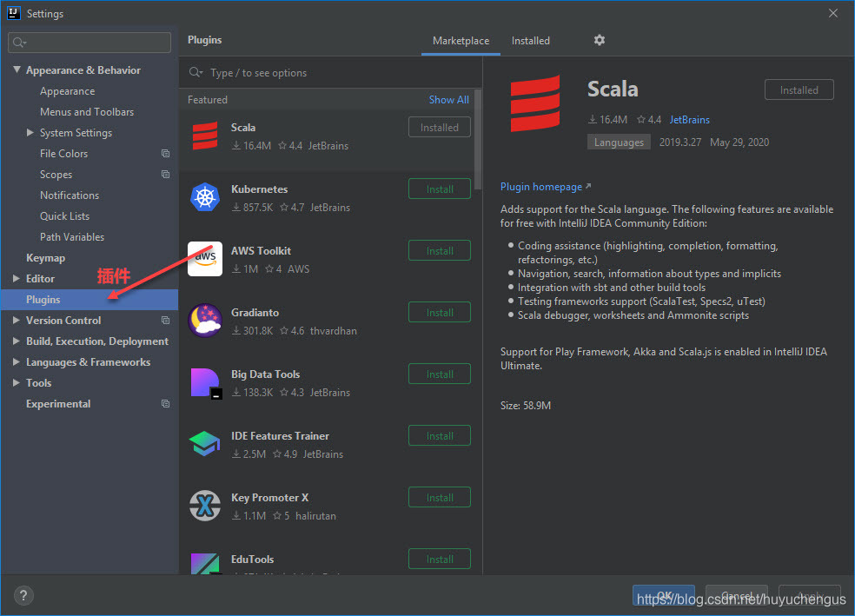This screenshot has width=855, height=616.
Task: Select Keymap in the settings tree
Action: click(46, 258)
